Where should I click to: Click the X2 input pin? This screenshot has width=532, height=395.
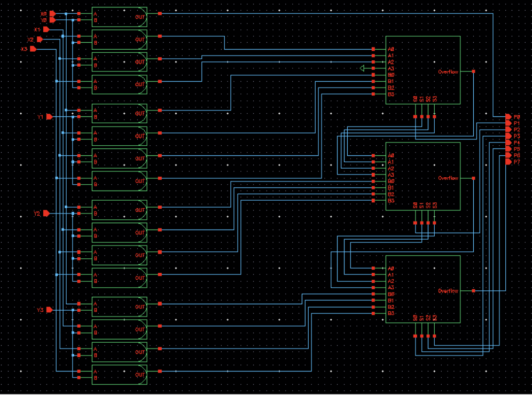(40, 39)
